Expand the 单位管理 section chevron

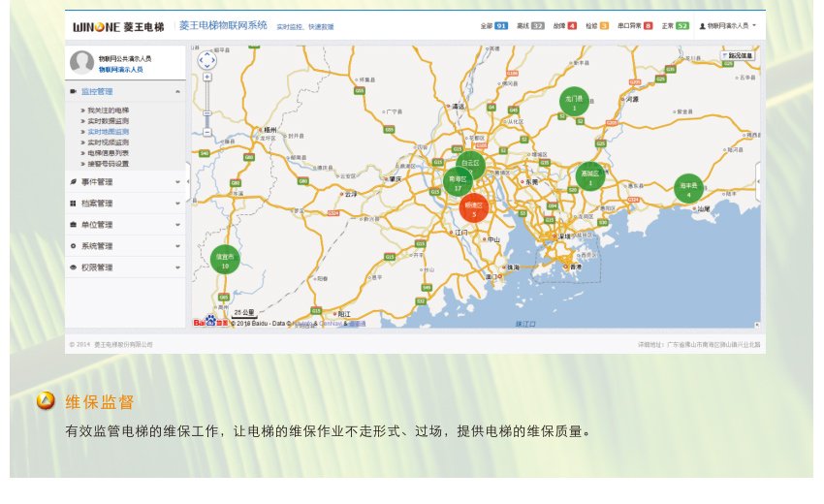coord(177,225)
